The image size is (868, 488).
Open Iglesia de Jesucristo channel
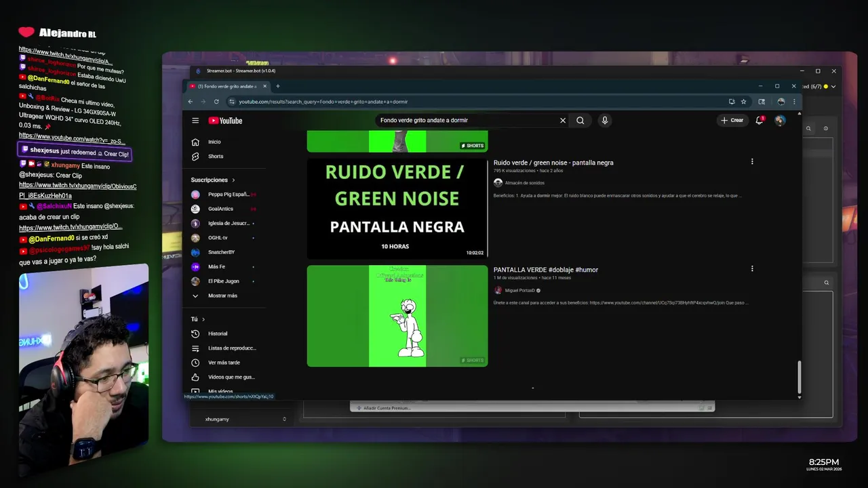(224, 223)
